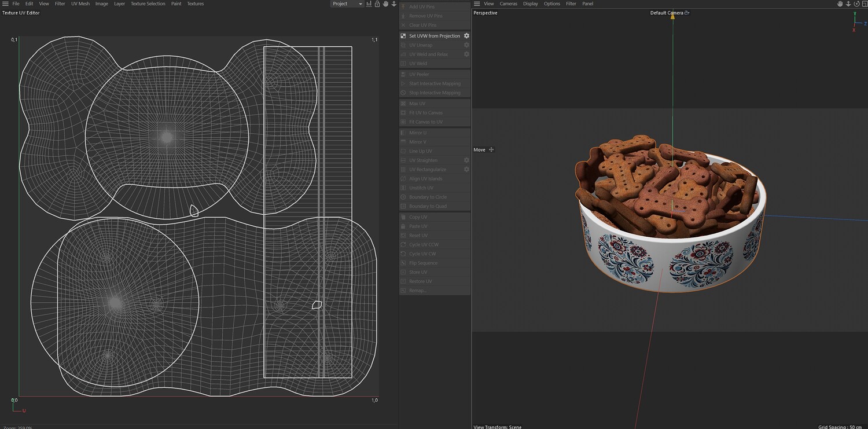Select the UV editor pan hand icon
The image size is (868, 429).
coord(385,3)
